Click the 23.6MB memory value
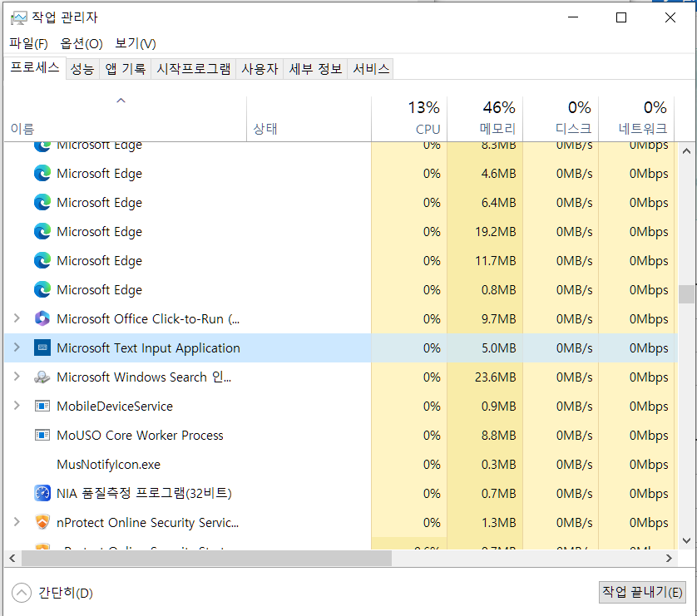 tap(495, 377)
